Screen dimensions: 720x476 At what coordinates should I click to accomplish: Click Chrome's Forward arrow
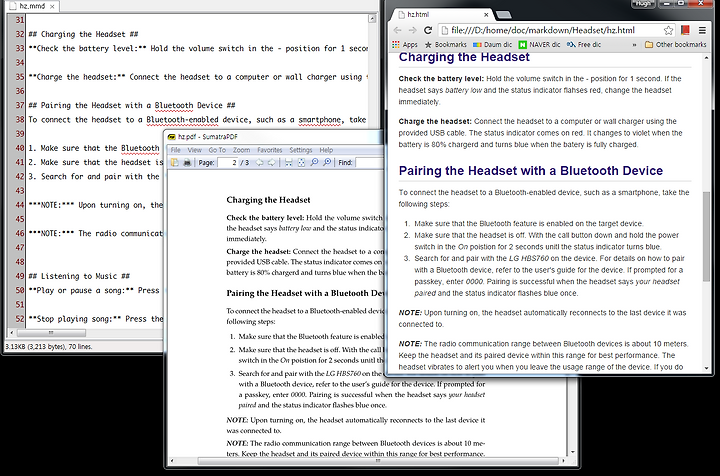coord(412,30)
